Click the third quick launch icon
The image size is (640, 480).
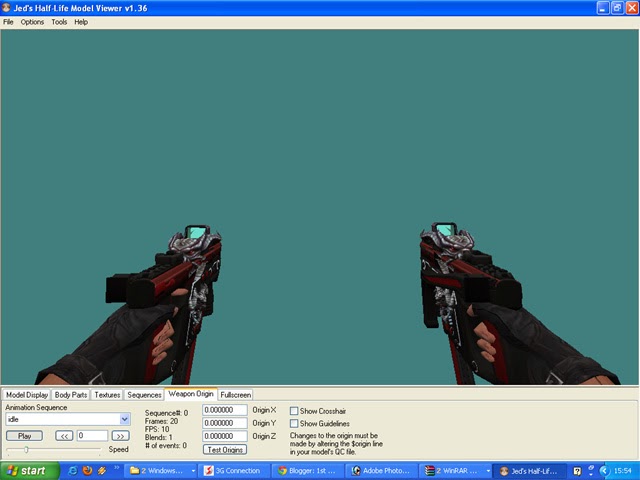pyautogui.click(x=102, y=471)
